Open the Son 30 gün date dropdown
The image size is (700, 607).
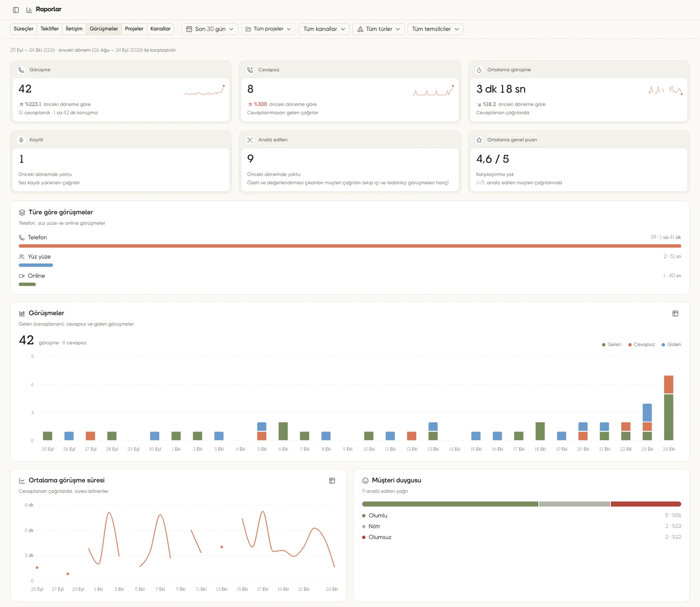click(210, 29)
